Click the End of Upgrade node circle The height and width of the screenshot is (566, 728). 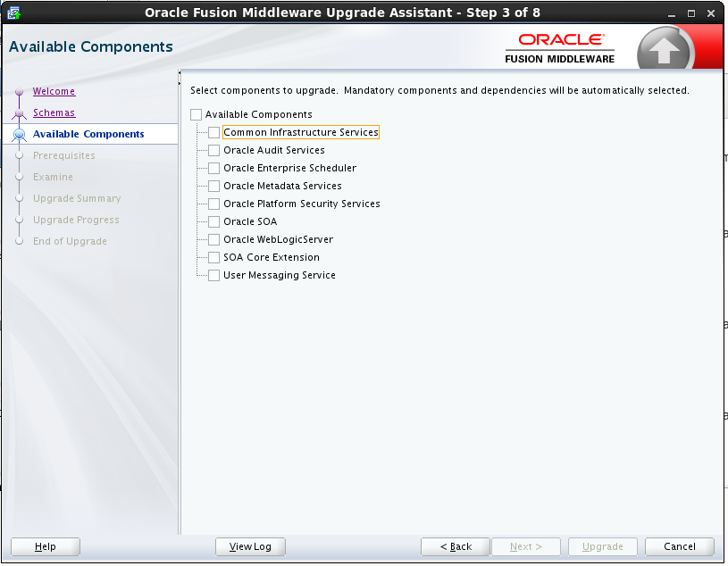click(x=19, y=241)
